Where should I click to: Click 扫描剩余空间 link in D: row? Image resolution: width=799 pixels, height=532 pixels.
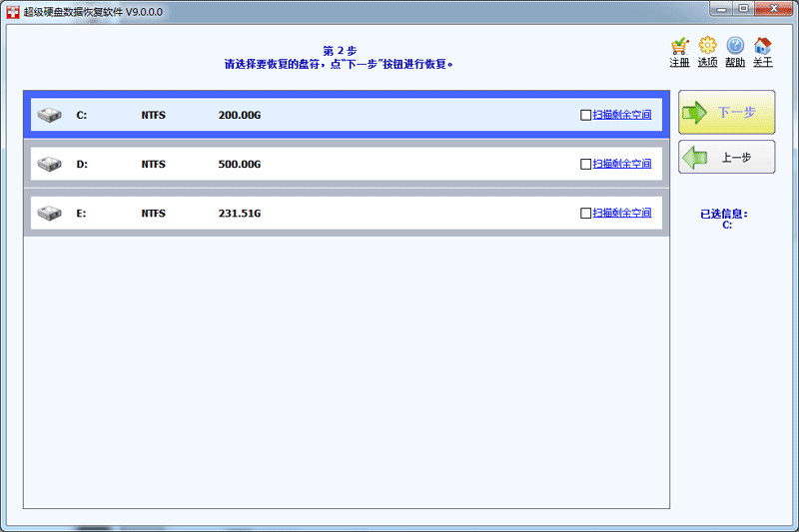coord(621,164)
